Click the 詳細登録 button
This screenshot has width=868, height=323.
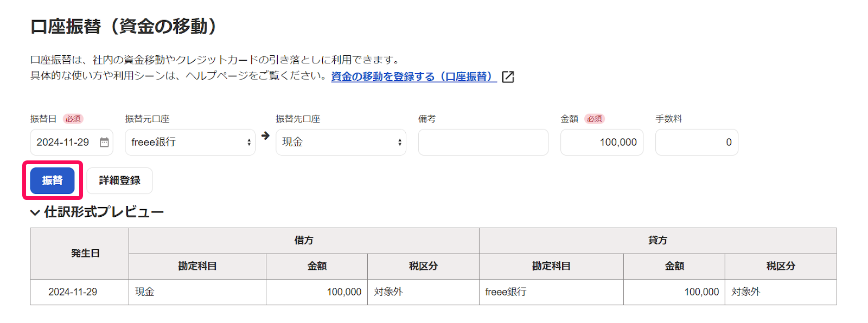pyautogui.click(x=119, y=180)
